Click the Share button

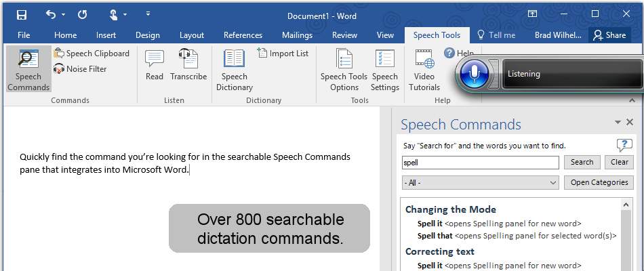[x=609, y=35]
